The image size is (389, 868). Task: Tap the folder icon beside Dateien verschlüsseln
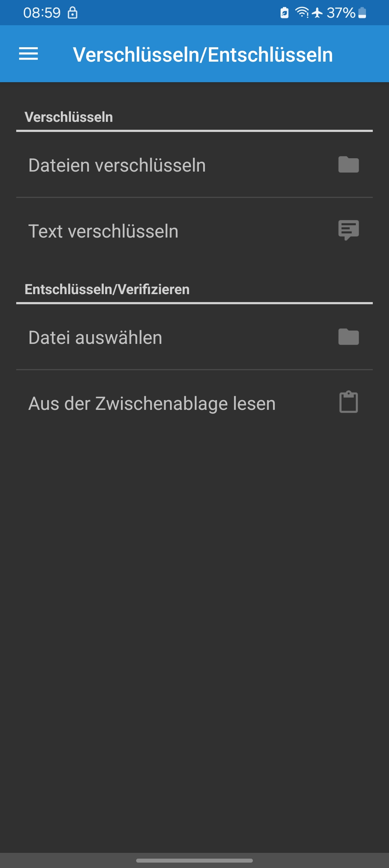click(349, 165)
